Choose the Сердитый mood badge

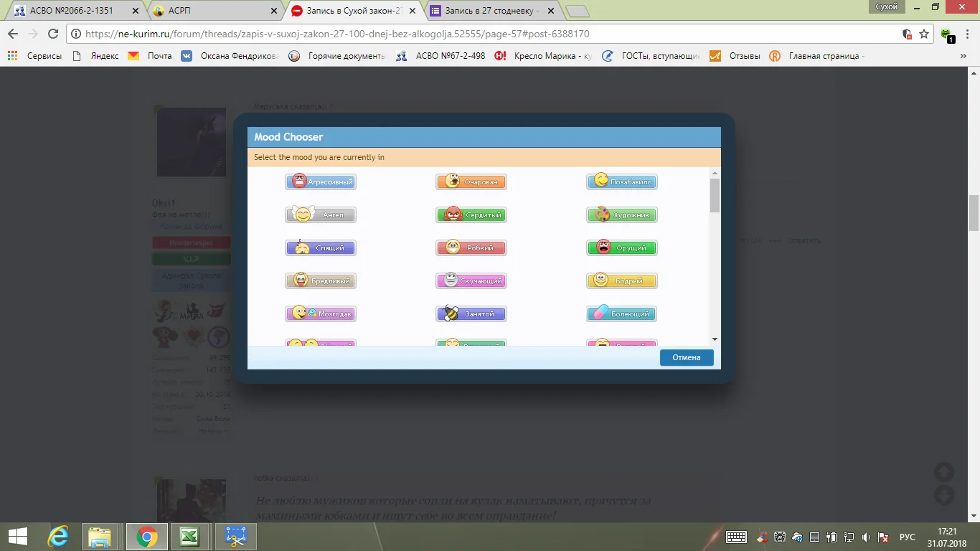click(471, 215)
